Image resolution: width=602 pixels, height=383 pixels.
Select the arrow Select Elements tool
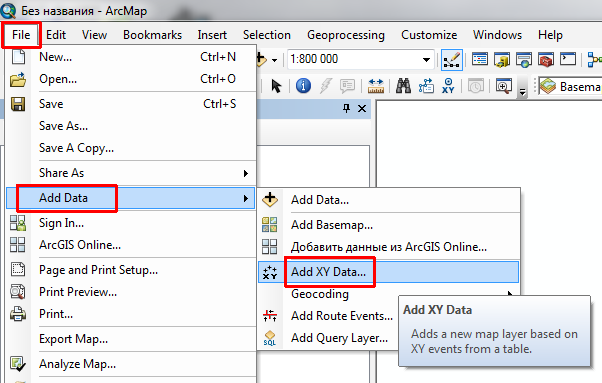click(x=276, y=86)
